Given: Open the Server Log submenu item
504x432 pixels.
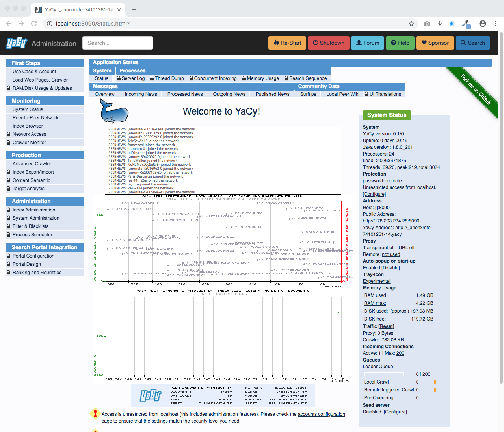Looking at the screenshot, I should pyautogui.click(x=130, y=78).
